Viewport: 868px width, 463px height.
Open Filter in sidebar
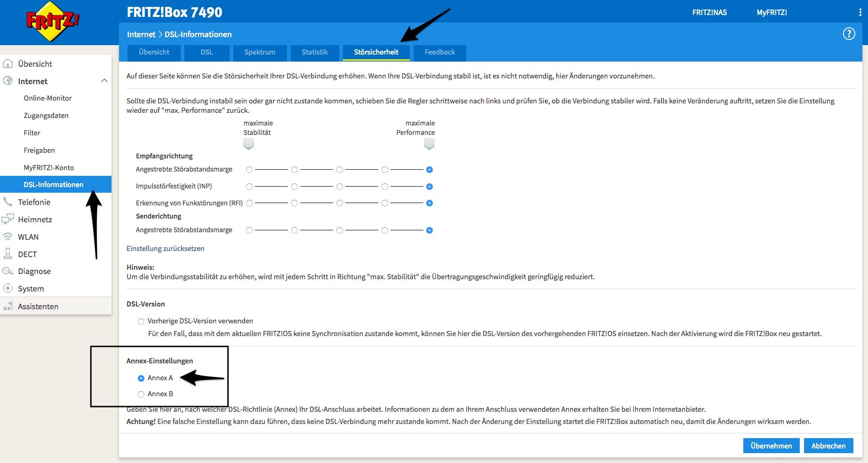[32, 133]
